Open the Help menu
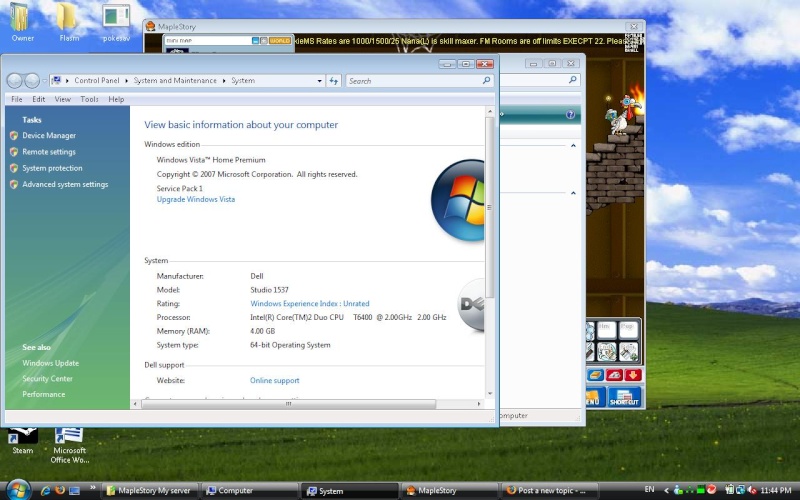 (116, 99)
